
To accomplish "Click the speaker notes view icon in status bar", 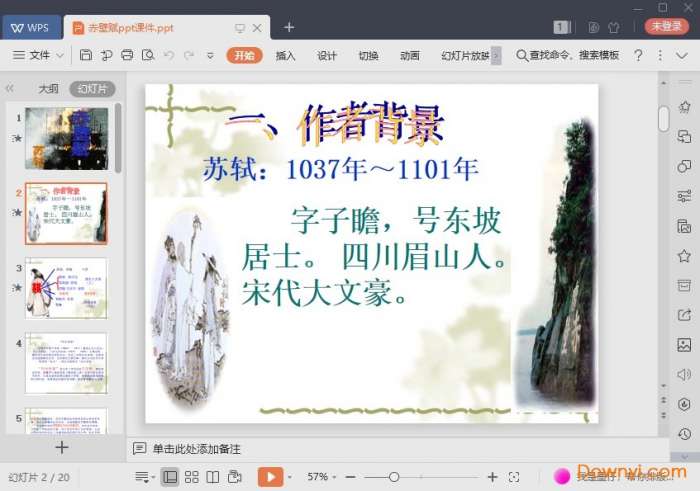I will [235, 477].
